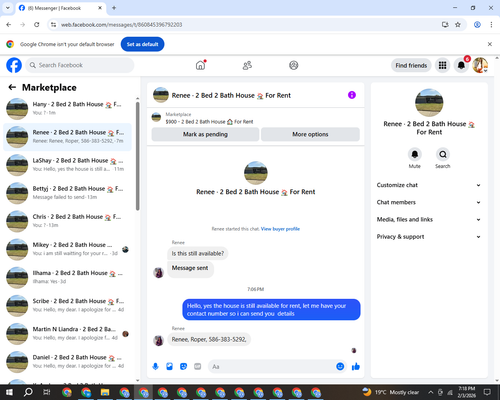
Task: Open Windows taskbar search
Action: click(28, 392)
